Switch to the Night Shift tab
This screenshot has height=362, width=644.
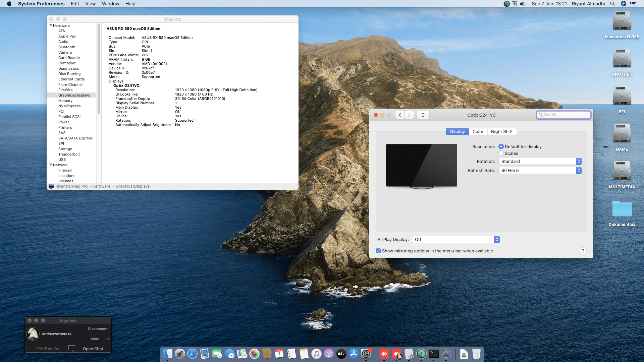(x=502, y=131)
